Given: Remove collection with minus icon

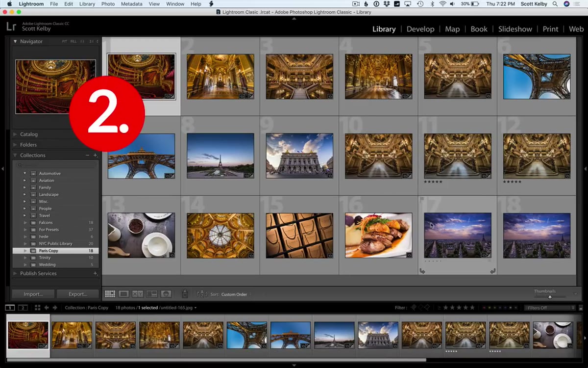Looking at the screenshot, I should [88, 155].
